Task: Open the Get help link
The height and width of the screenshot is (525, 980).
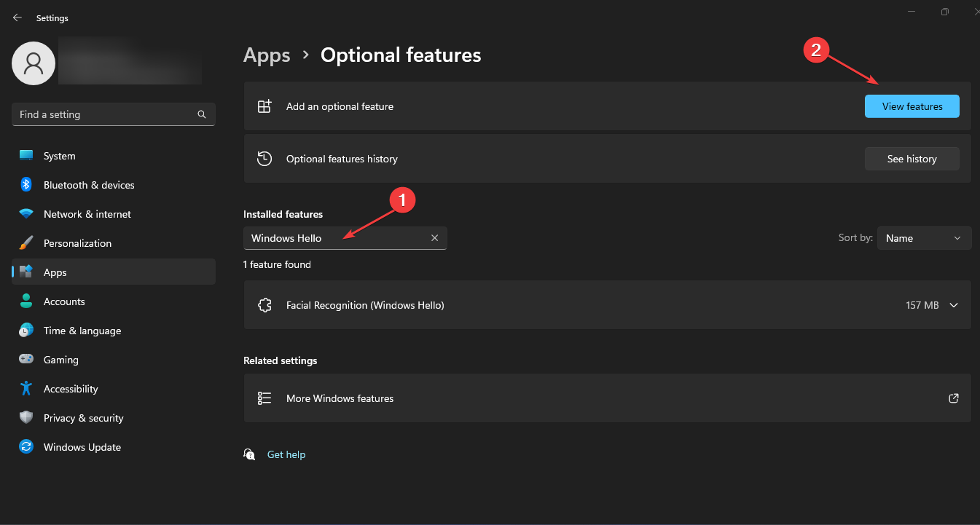Action: pyautogui.click(x=286, y=454)
